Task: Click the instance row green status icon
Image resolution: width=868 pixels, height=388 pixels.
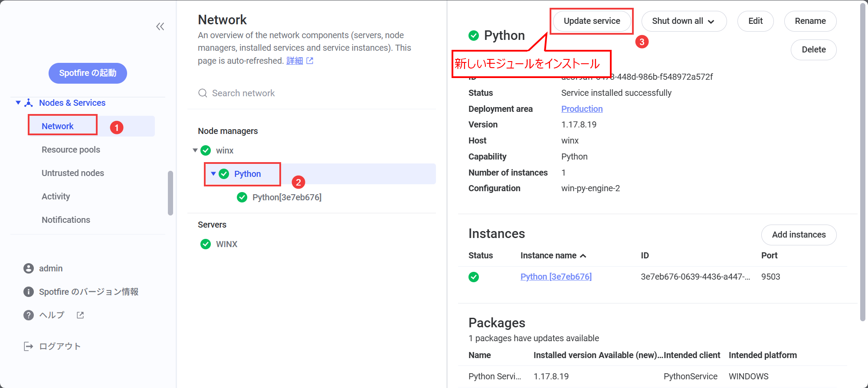Action: (474, 277)
